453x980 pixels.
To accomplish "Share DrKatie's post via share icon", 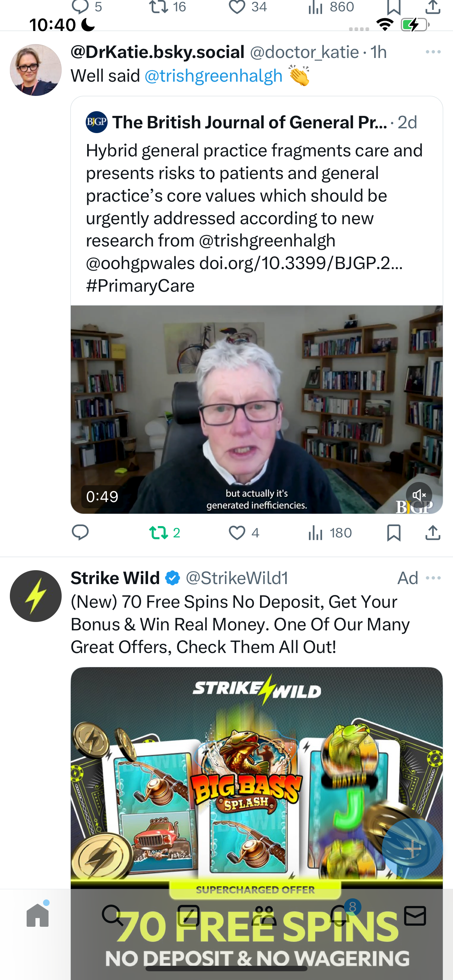I will (x=433, y=532).
